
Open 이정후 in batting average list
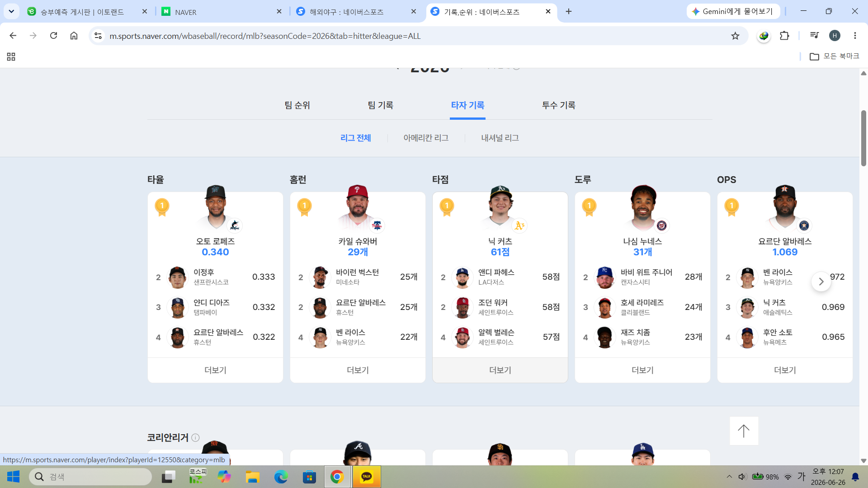pos(215,277)
